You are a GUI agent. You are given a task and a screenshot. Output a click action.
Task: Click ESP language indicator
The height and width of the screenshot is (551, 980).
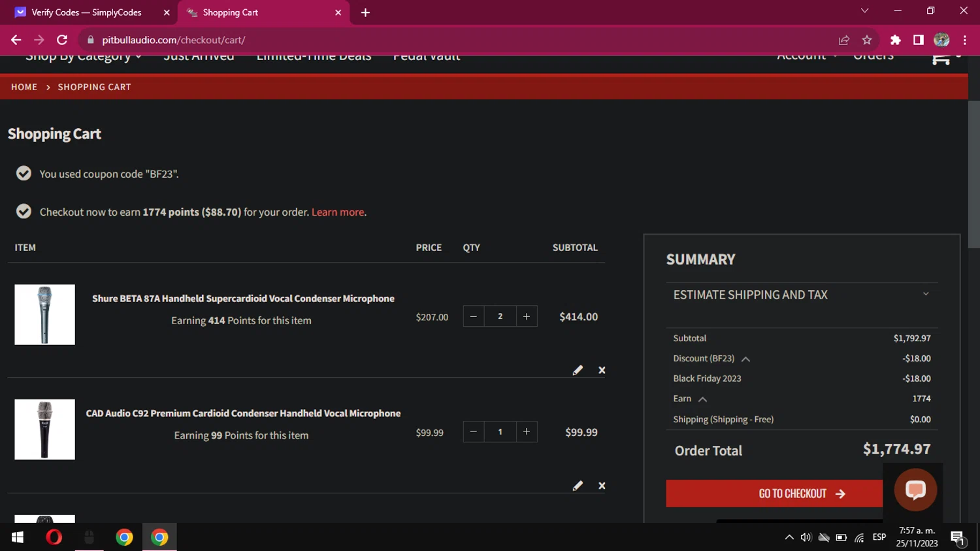pos(879,537)
